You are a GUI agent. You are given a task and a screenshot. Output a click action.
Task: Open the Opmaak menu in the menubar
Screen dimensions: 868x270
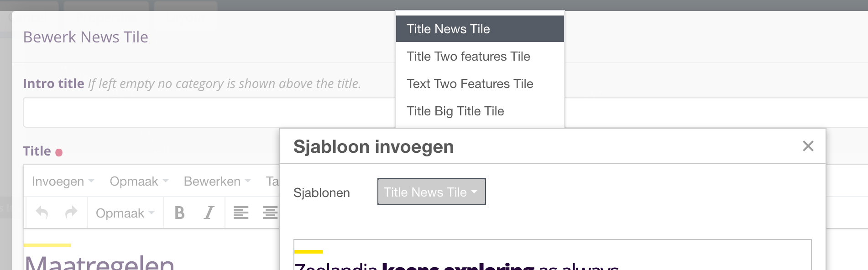pyautogui.click(x=133, y=181)
